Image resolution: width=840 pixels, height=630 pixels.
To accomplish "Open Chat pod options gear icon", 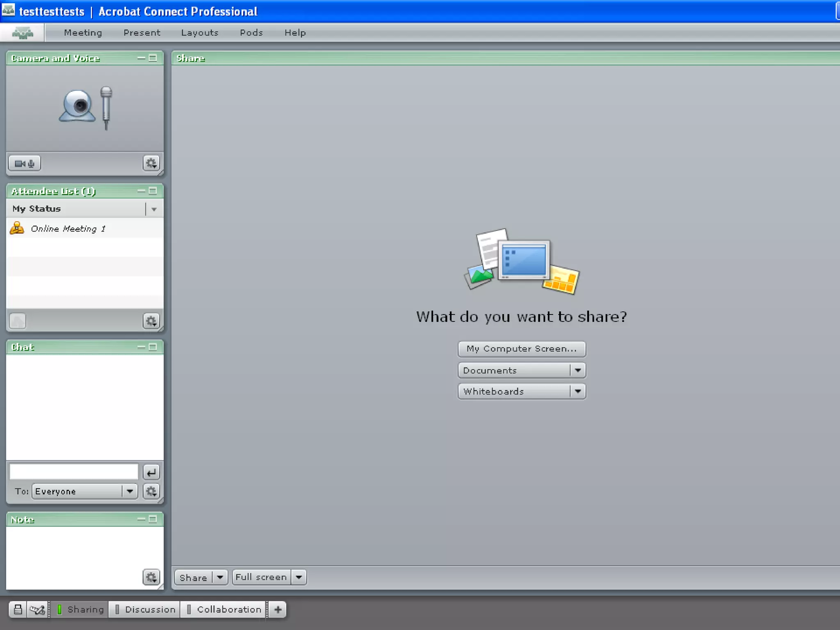I will click(151, 491).
